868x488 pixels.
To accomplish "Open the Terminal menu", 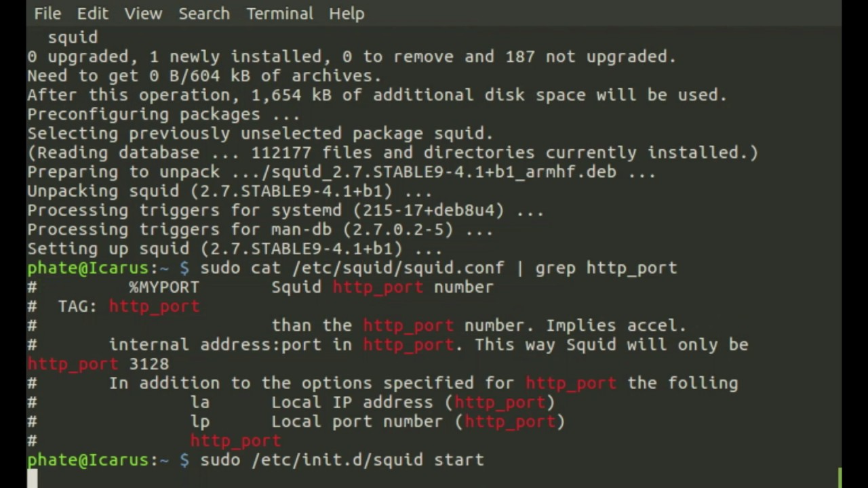I will point(279,14).
